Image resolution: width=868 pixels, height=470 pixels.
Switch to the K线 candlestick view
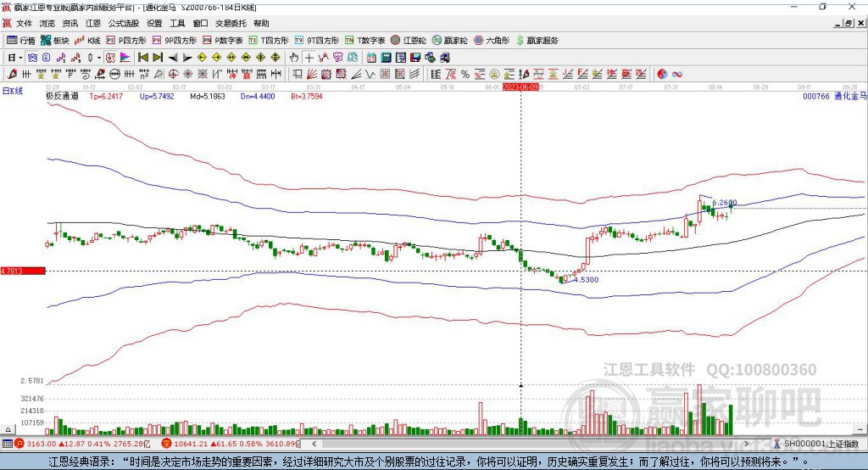point(87,41)
